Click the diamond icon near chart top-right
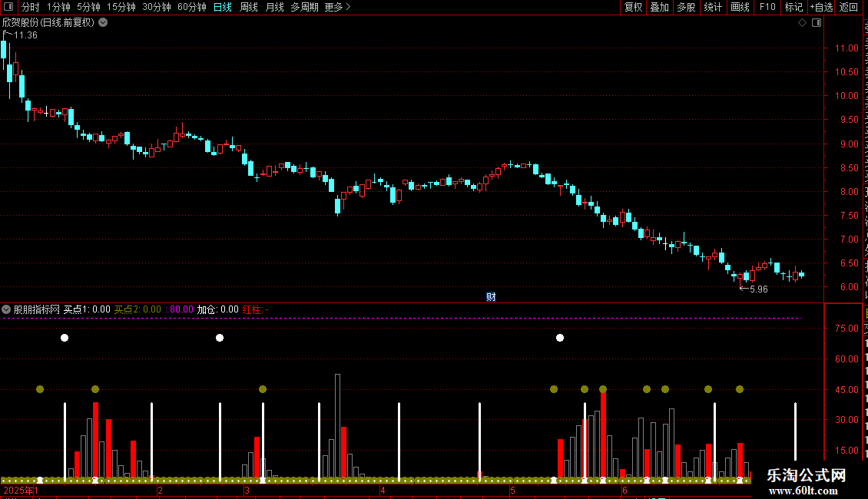868x499 pixels. tap(802, 23)
